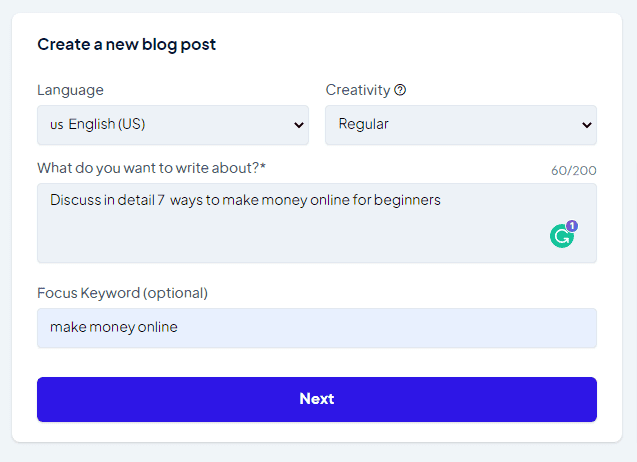
Task: Click the Creativity field label
Action: 358,90
